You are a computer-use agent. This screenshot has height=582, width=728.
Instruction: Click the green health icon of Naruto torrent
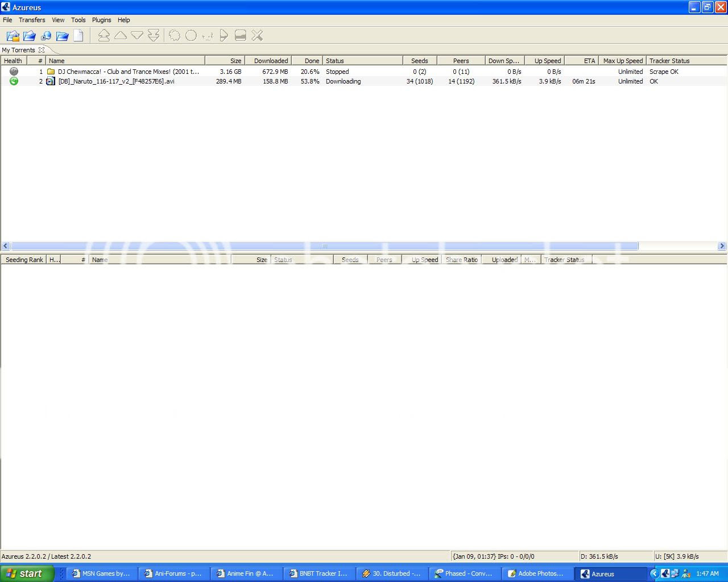(x=14, y=81)
